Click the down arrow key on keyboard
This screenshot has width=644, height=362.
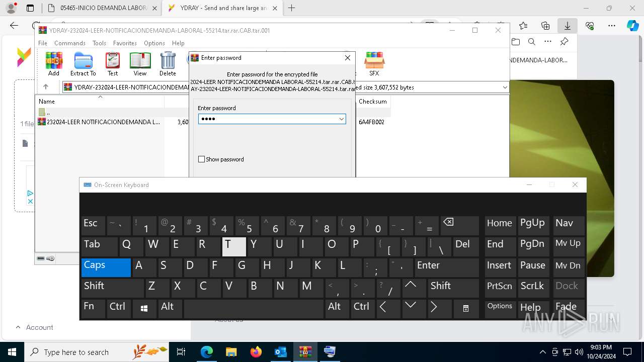tap(414, 309)
